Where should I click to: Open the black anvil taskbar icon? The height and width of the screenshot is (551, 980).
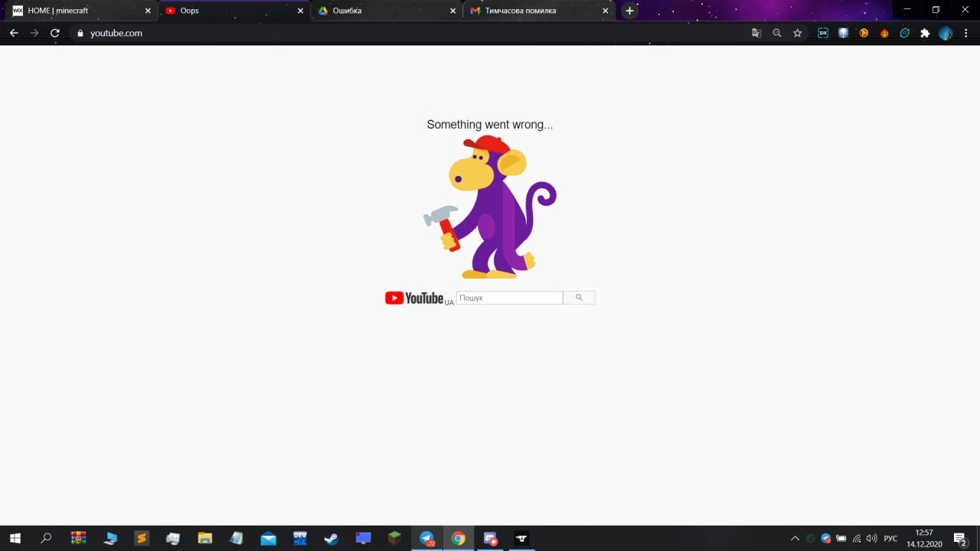tap(521, 539)
